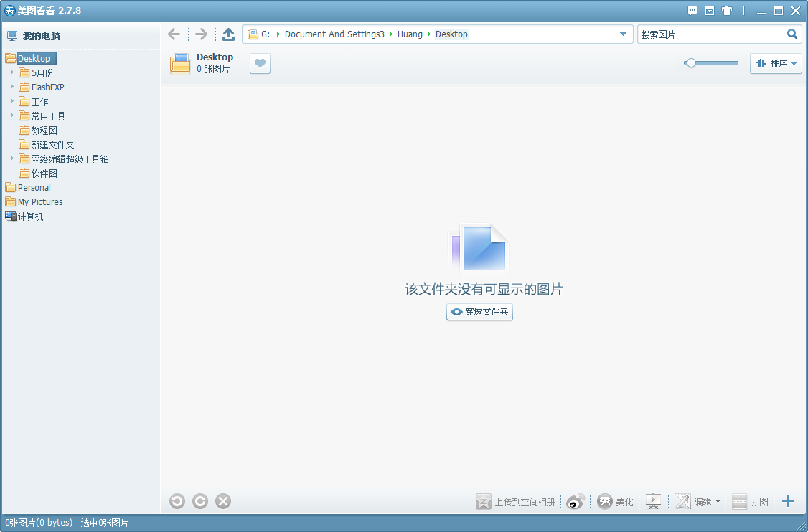Maximize the 美图看看 window

point(779,11)
